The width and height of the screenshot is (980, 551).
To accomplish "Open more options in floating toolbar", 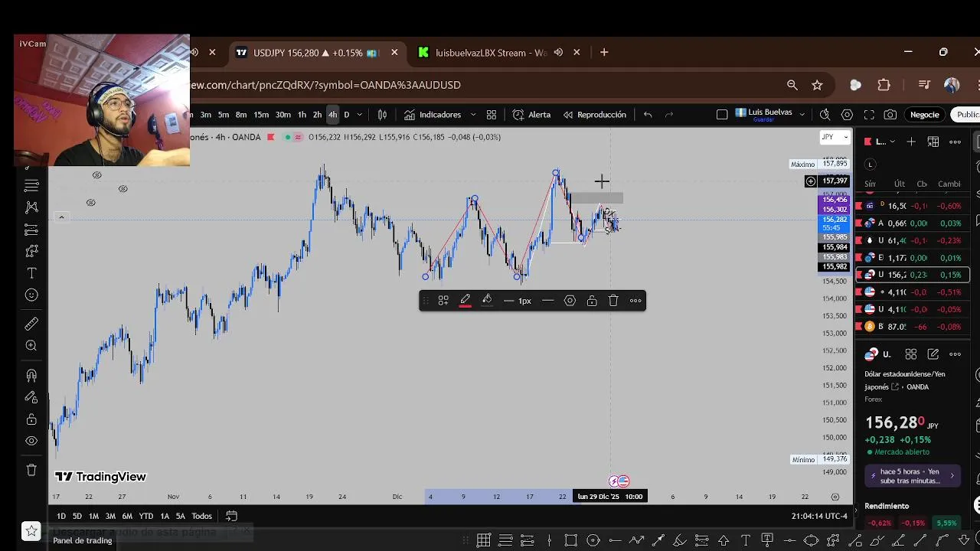I will pyautogui.click(x=635, y=301).
